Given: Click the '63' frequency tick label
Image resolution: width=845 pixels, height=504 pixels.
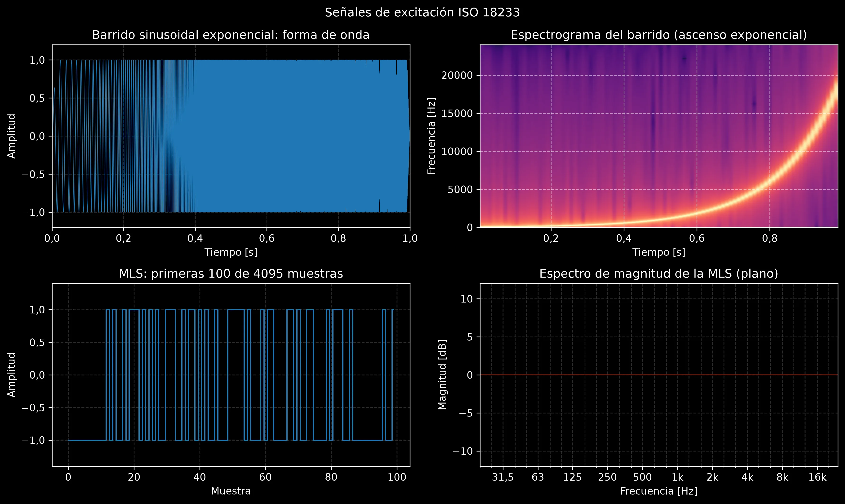Looking at the screenshot, I should pos(538,478).
